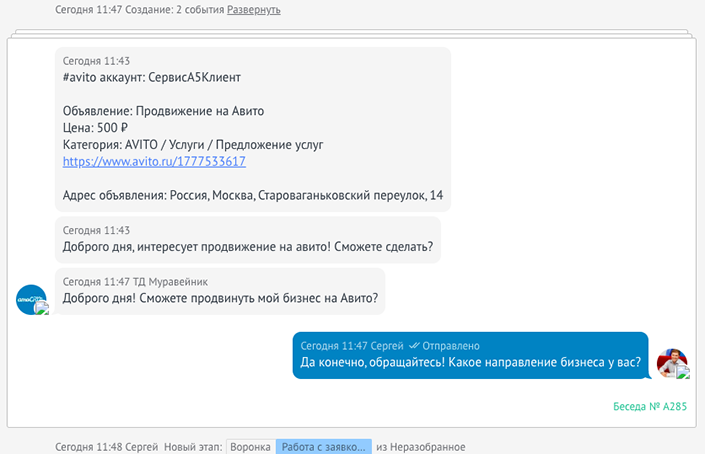This screenshot has width=705, height=454.
Task: Click the 'Сегодня 11:47 ТД Муравейник' header
Action: click(x=135, y=282)
